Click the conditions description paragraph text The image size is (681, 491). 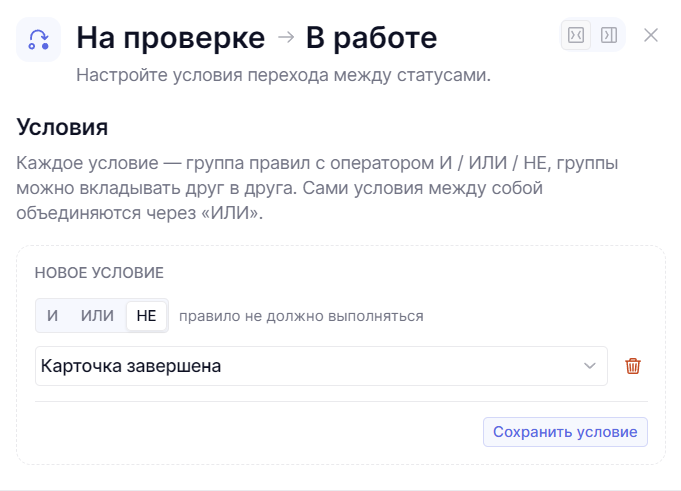(x=317, y=188)
